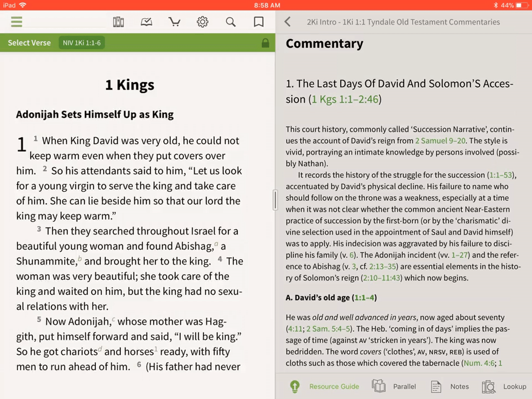Follow the 2 Samuel 9–20 link
532x399 pixels.
tap(440, 141)
